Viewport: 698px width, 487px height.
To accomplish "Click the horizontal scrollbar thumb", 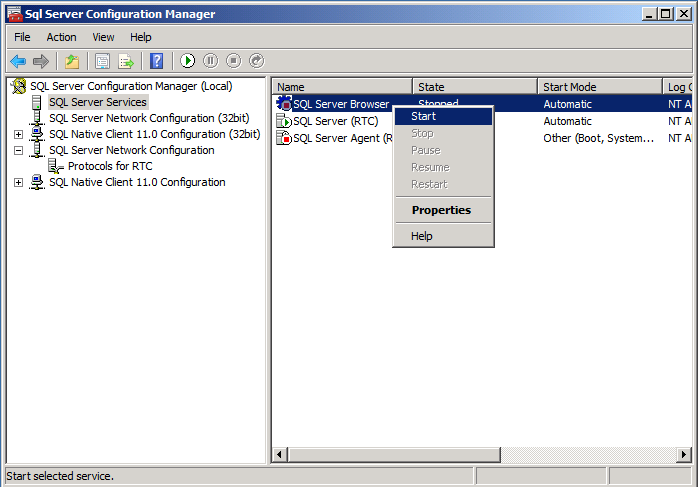I will 394,455.
